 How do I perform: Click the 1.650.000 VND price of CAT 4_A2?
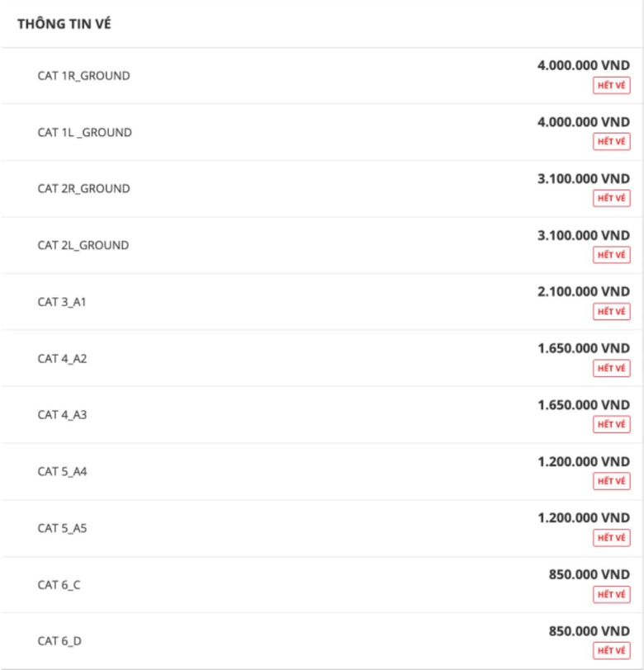click(x=583, y=348)
